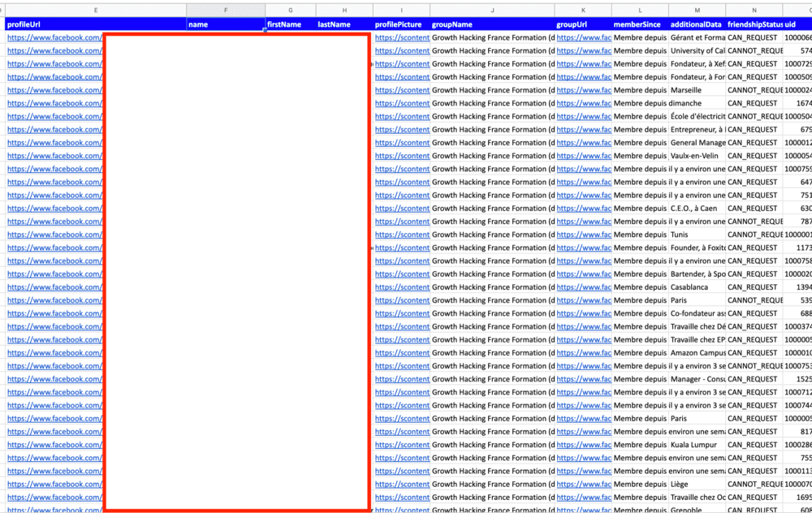Open the groupUrl link in the Vaulx-en-Velin row

coord(584,156)
